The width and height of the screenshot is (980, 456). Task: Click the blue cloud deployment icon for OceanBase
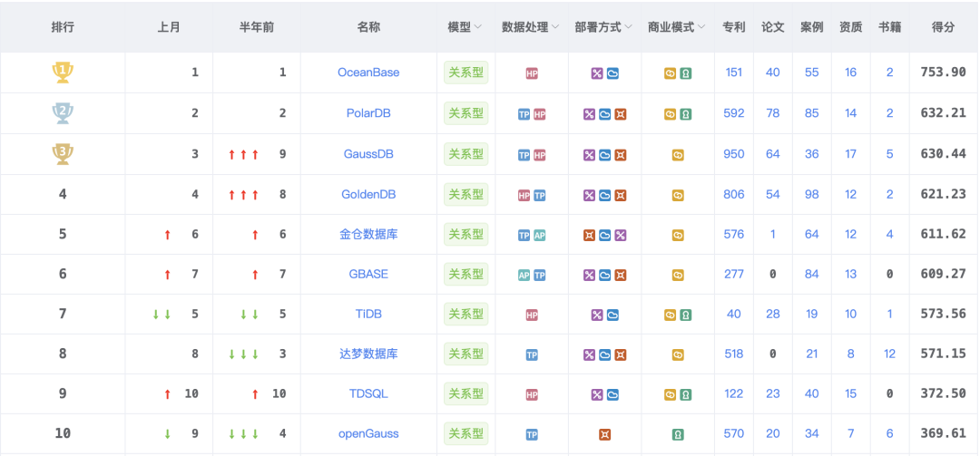pos(612,73)
